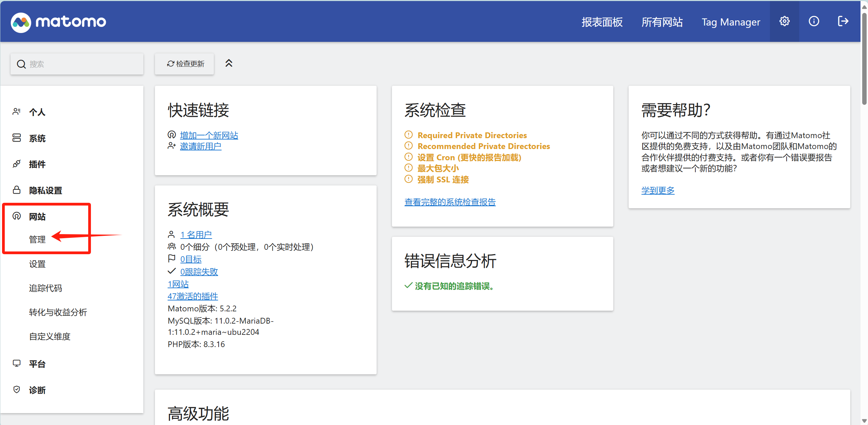The width and height of the screenshot is (868, 425).
Task: Expand the 平台 sidebar section
Action: 37,364
